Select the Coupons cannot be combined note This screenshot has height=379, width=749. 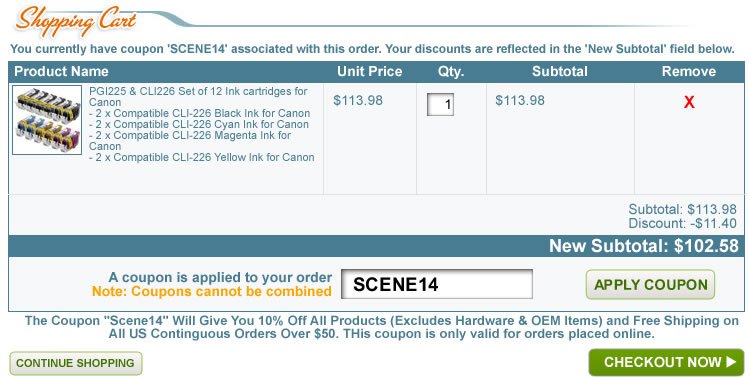pyautogui.click(x=212, y=292)
